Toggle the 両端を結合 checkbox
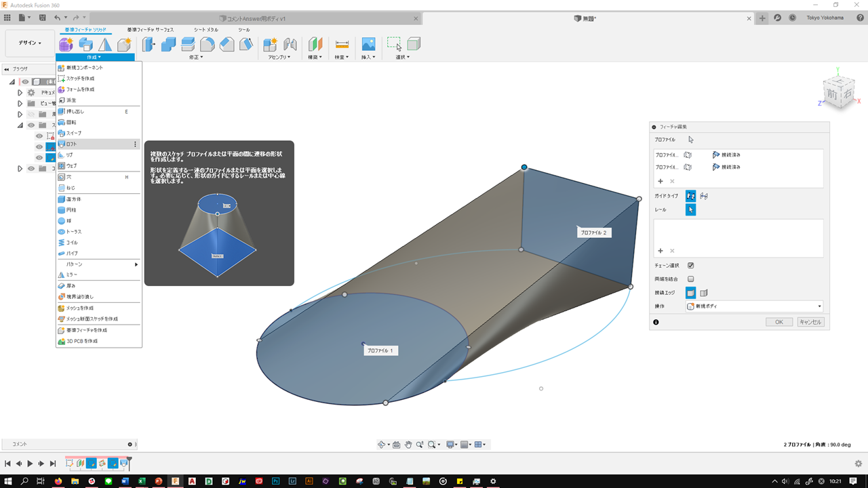The width and height of the screenshot is (868, 488). click(x=690, y=279)
